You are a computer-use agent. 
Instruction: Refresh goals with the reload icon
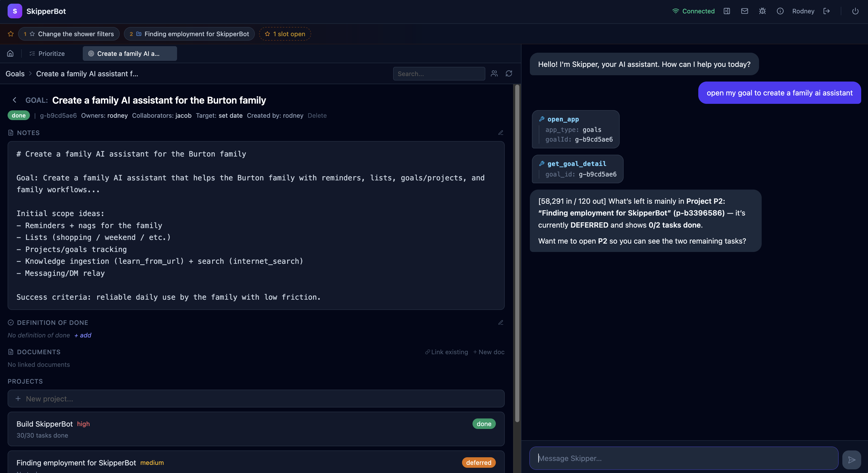[509, 74]
